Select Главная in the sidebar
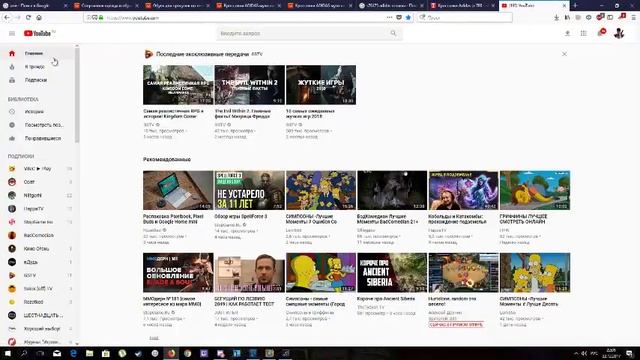The height and width of the screenshot is (360, 640). (x=39, y=53)
